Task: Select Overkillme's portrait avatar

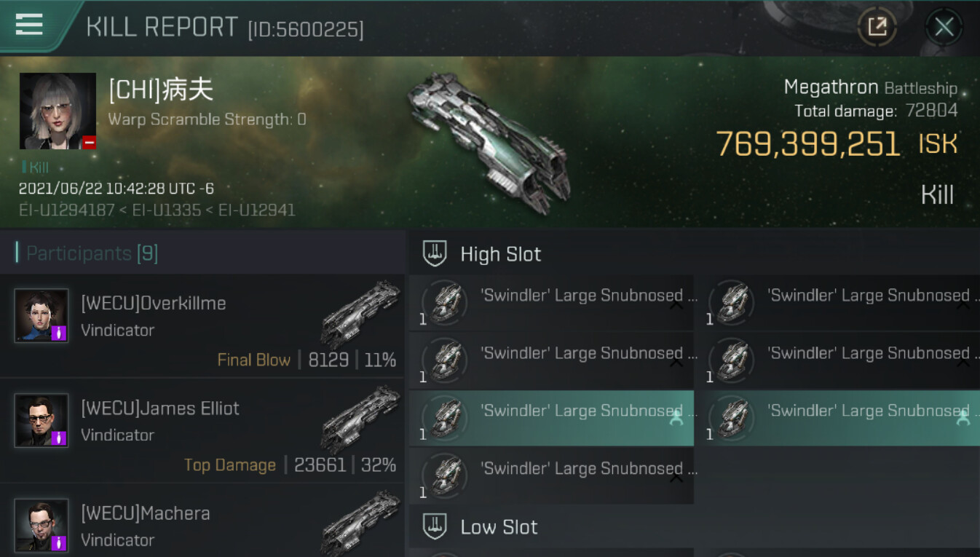Action: 42,315
